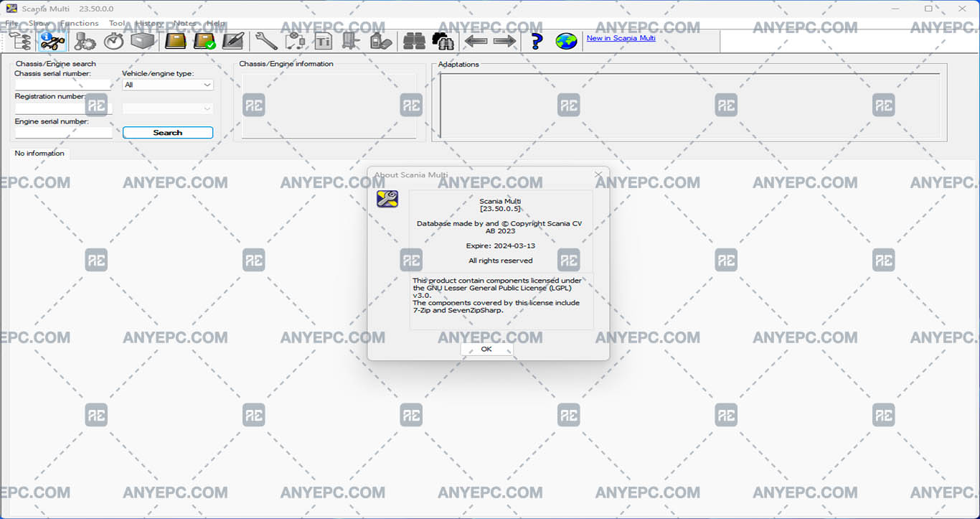This screenshot has width=980, height=519.
Task: Focus the Chassis serial number field
Action: point(64,85)
